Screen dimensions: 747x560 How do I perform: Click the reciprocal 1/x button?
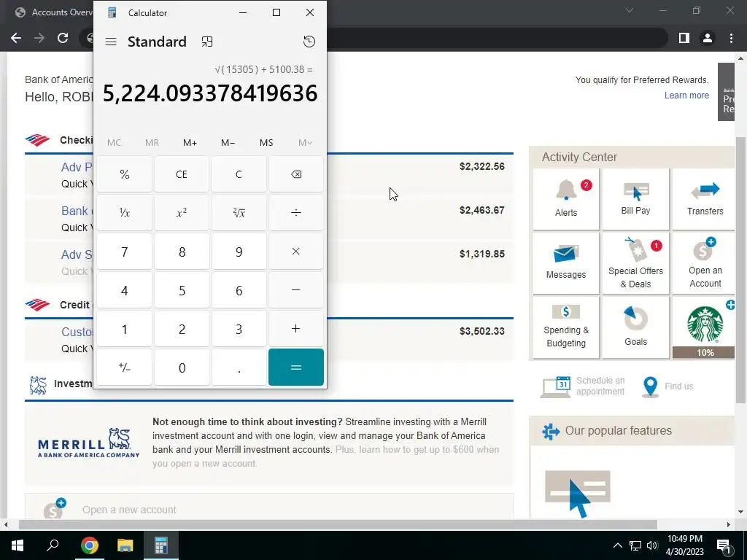click(124, 213)
